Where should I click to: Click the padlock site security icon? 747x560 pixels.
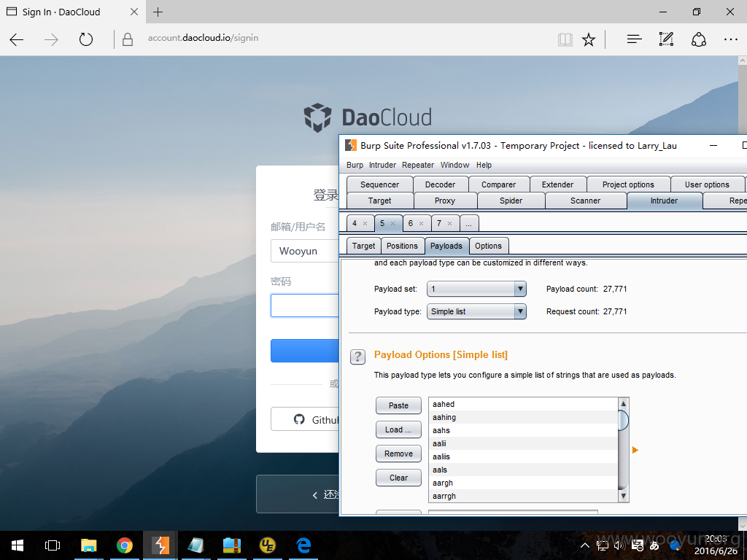[127, 39]
